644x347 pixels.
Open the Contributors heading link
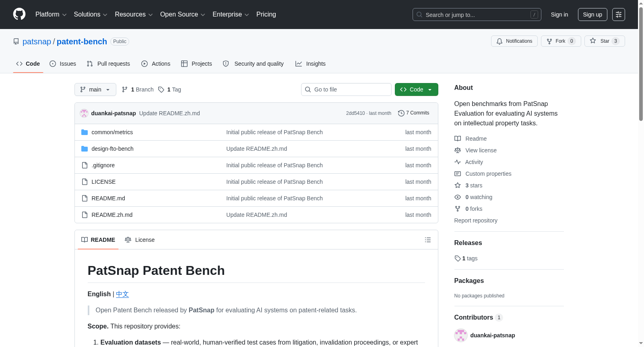[478, 318]
